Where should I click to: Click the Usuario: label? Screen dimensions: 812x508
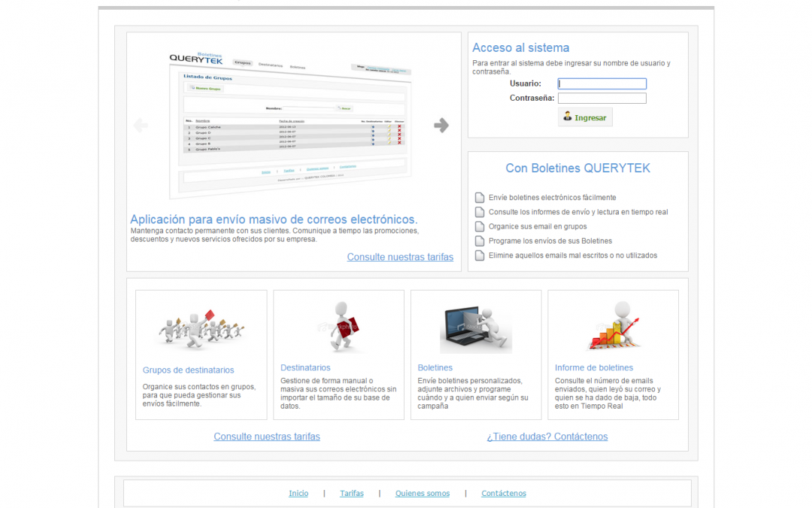(x=525, y=84)
